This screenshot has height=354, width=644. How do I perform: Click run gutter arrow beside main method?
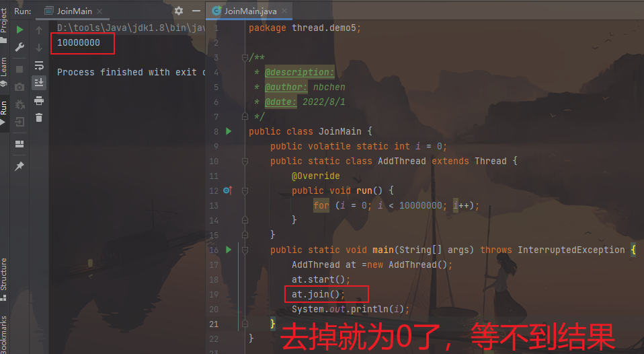tap(229, 250)
